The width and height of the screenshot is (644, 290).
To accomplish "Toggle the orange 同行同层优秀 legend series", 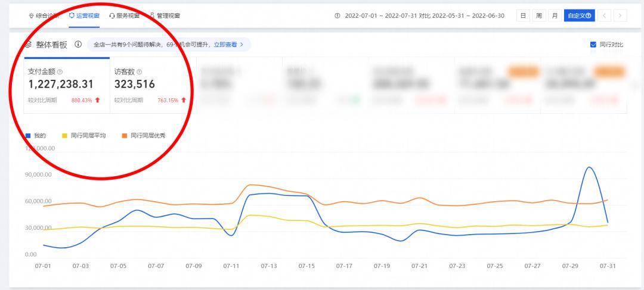I will pyautogui.click(x=143, y=135).
